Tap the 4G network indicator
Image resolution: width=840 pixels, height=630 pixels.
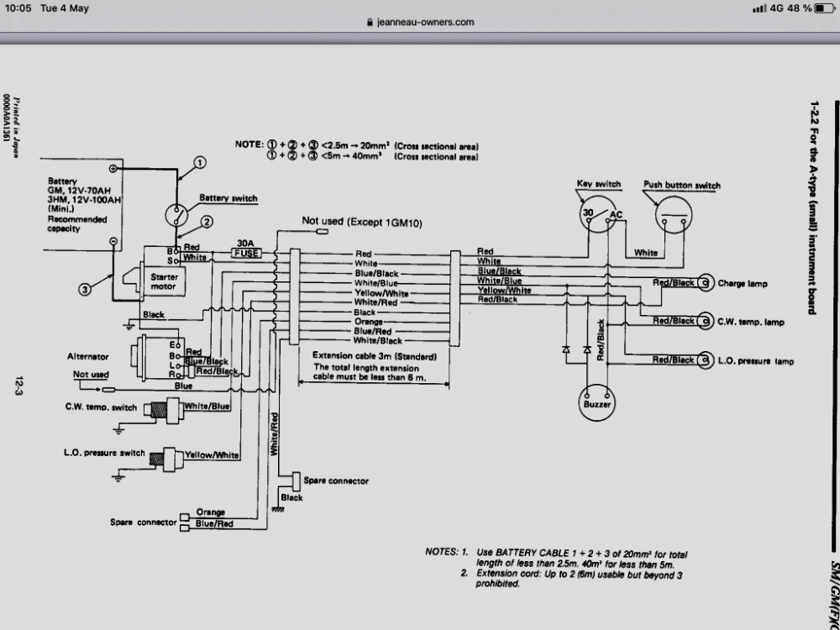click(776, 8)
